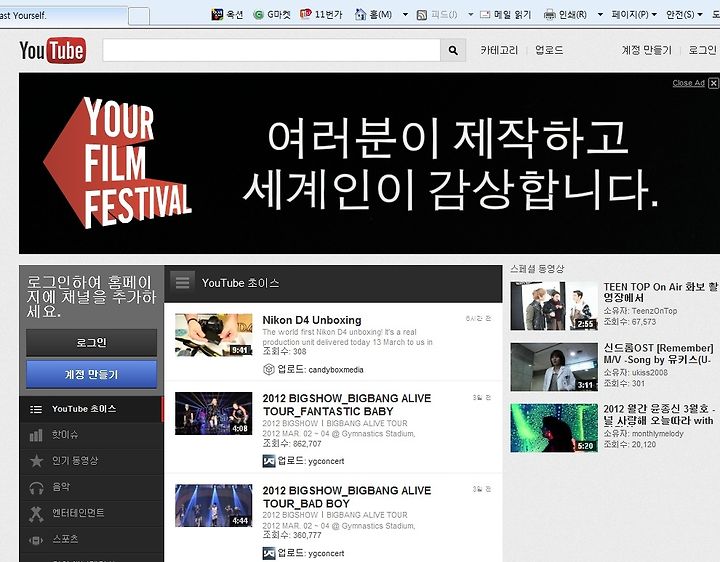Select 핫이슈 in the sidebar

pos(91,435)
